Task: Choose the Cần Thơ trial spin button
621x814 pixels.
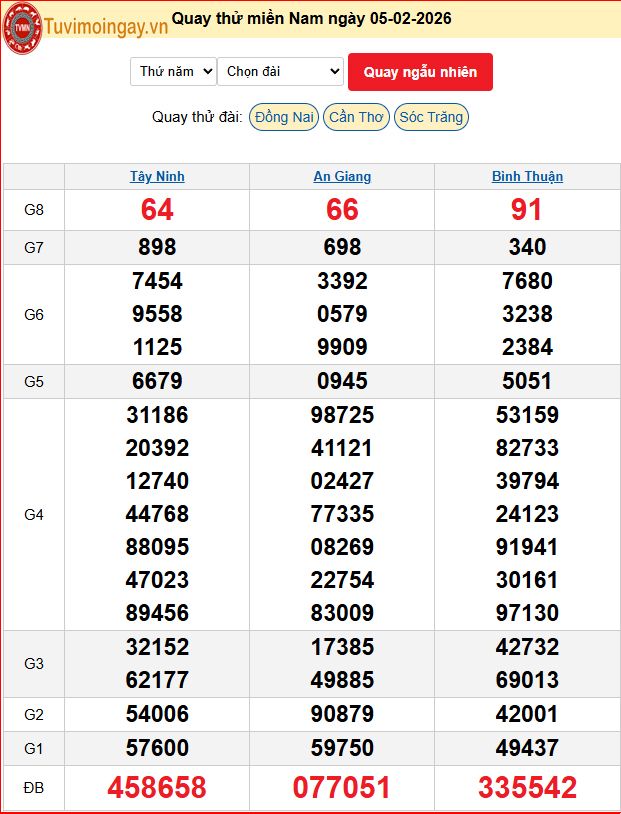Action: [356, 117]
